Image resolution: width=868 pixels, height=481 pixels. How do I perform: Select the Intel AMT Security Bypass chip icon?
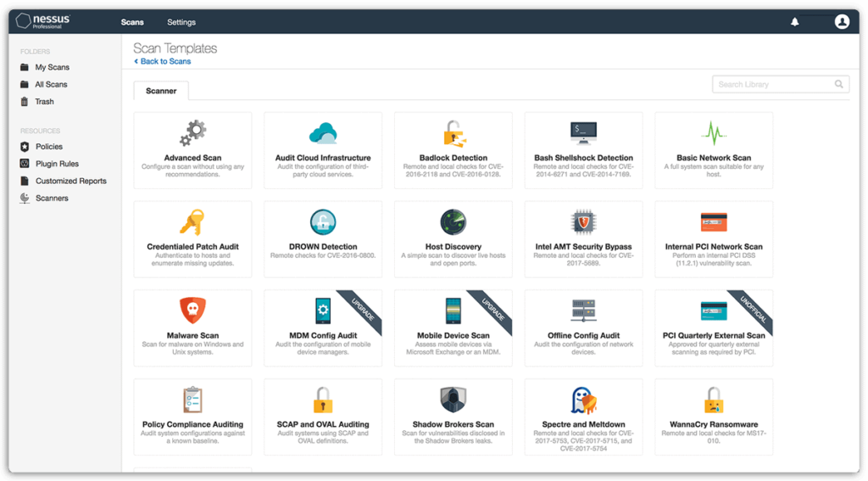[x=583, y=222]
